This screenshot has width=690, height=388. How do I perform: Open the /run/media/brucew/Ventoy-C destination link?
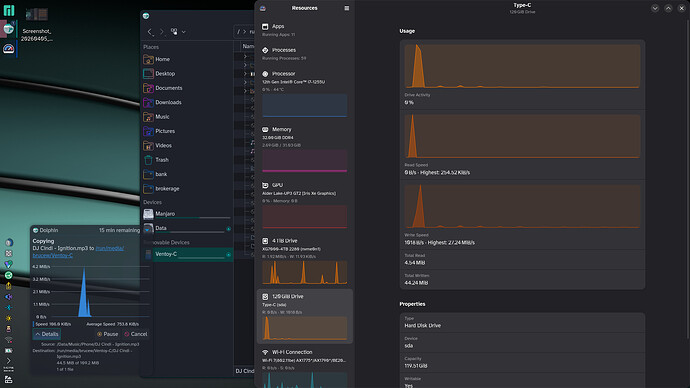(x=78, y=252)
